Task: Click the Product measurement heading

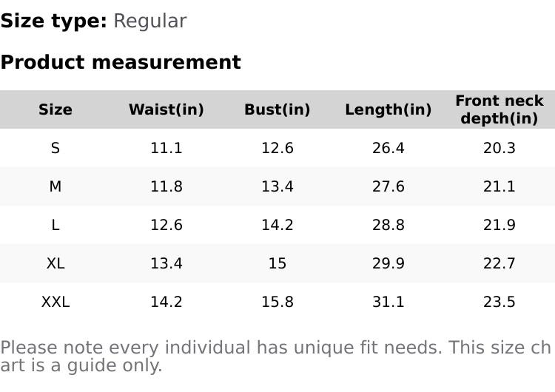Action: (x=121, y=62)
